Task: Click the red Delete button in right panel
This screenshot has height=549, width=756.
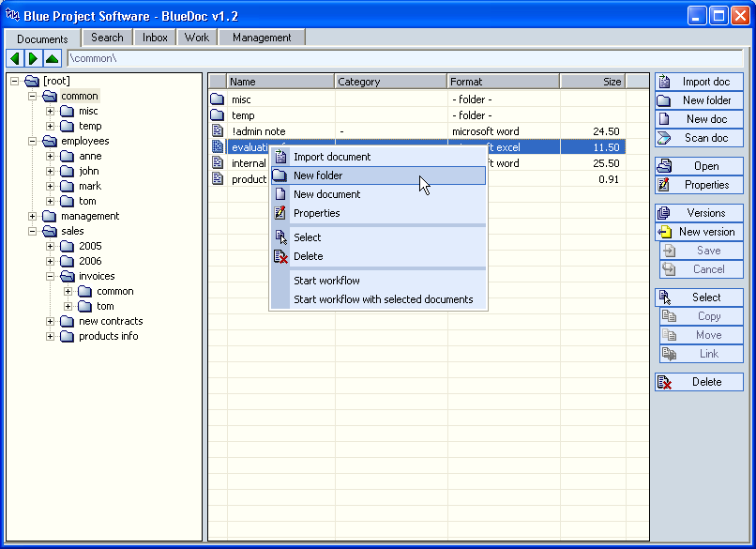Action: pyautogui.click(x=699, y=382)
